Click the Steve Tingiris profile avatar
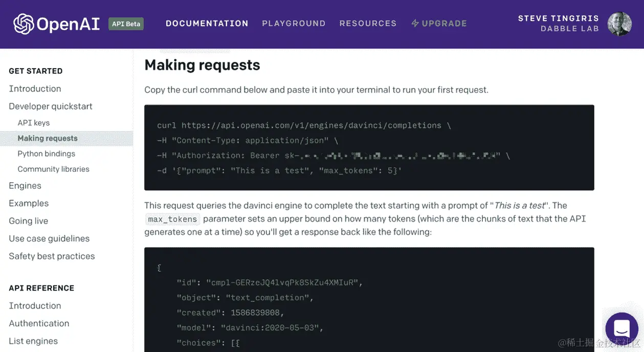Screen dimensions: 644x352 coord(619,23)
